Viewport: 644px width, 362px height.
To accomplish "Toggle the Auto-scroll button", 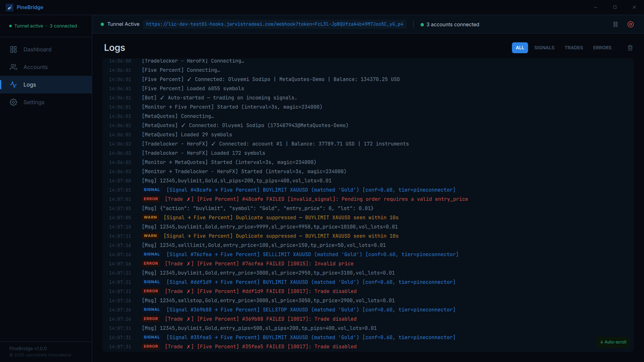I will click(613, 342).
